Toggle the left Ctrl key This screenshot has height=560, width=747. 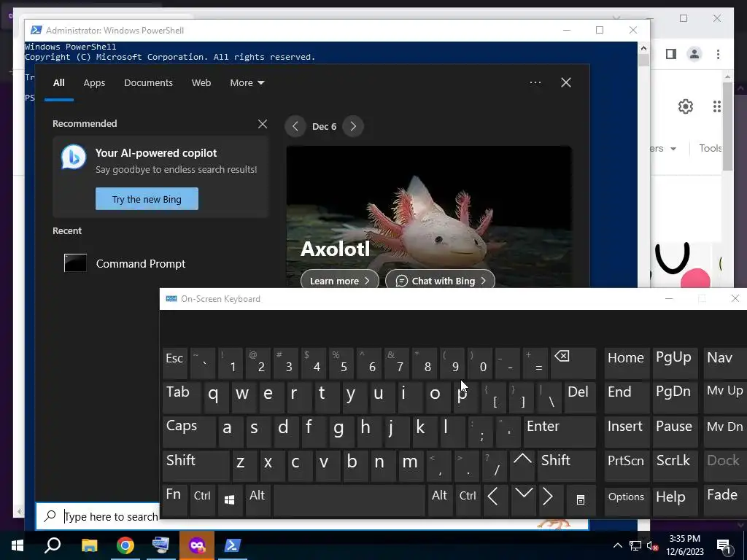[x=202, y=500]
